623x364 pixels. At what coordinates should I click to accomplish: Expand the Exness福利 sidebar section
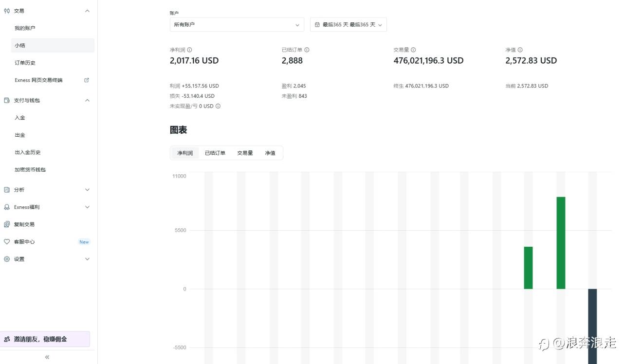[x=87, y=207]
